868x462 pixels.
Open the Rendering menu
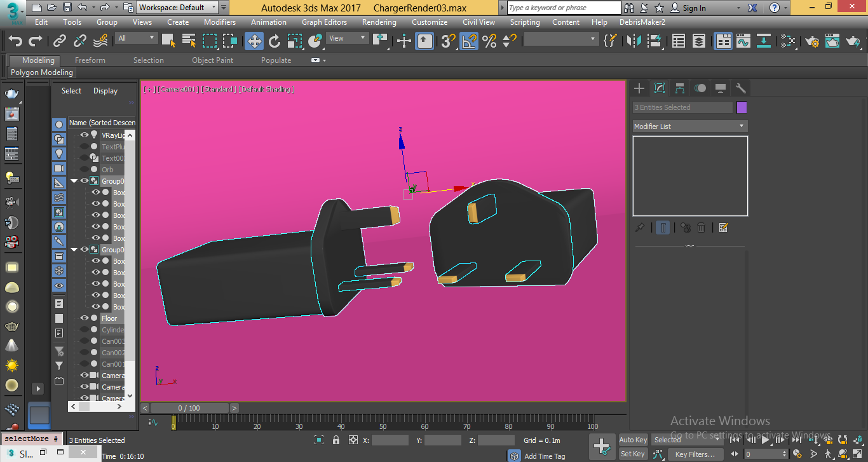[379, 22]
